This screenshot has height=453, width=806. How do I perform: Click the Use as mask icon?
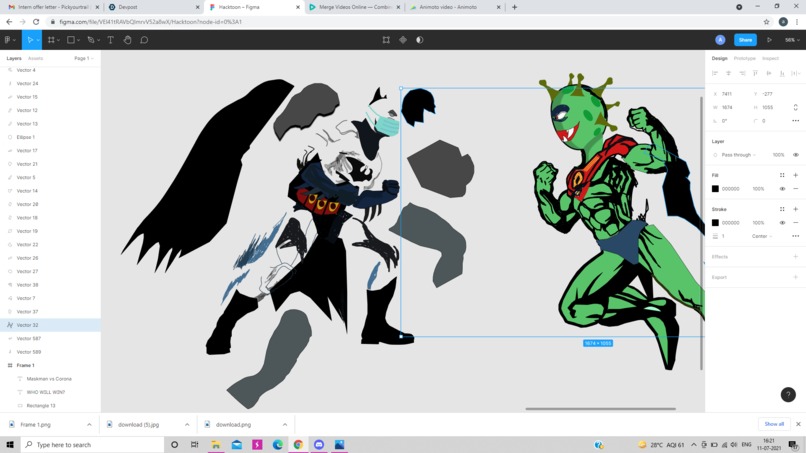[420, 40]
